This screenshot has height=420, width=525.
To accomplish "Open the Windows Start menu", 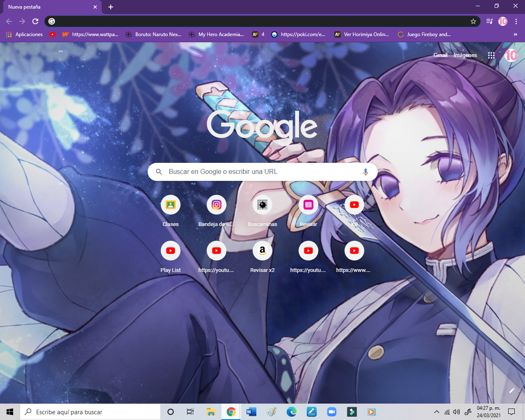I will coord(10,412).
